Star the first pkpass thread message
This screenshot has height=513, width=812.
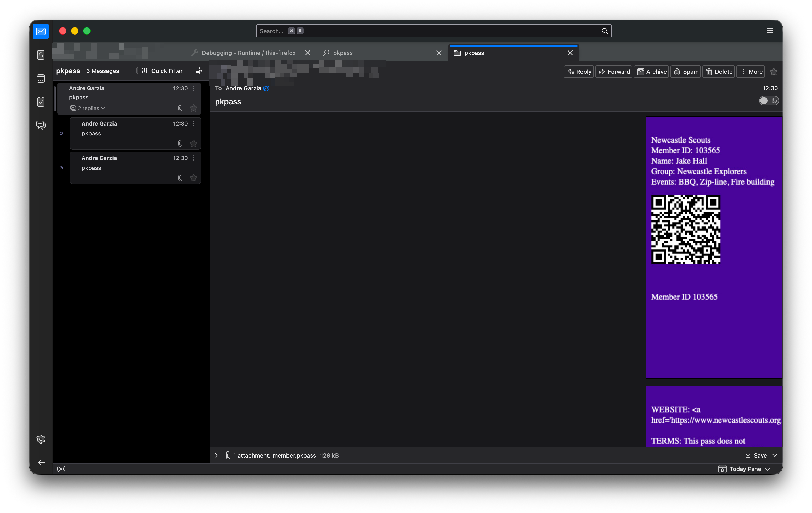194,108
